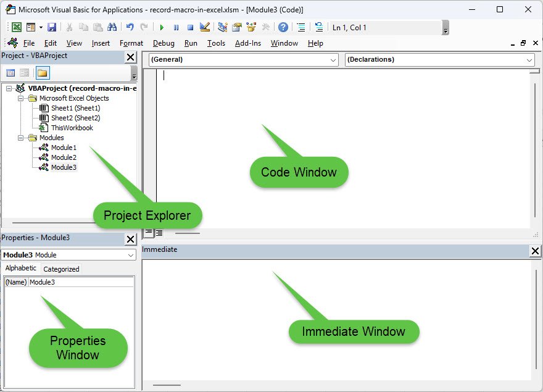543x392 pixels.
Task: Click the Paste clipboard icon
Action: [98, 27]
